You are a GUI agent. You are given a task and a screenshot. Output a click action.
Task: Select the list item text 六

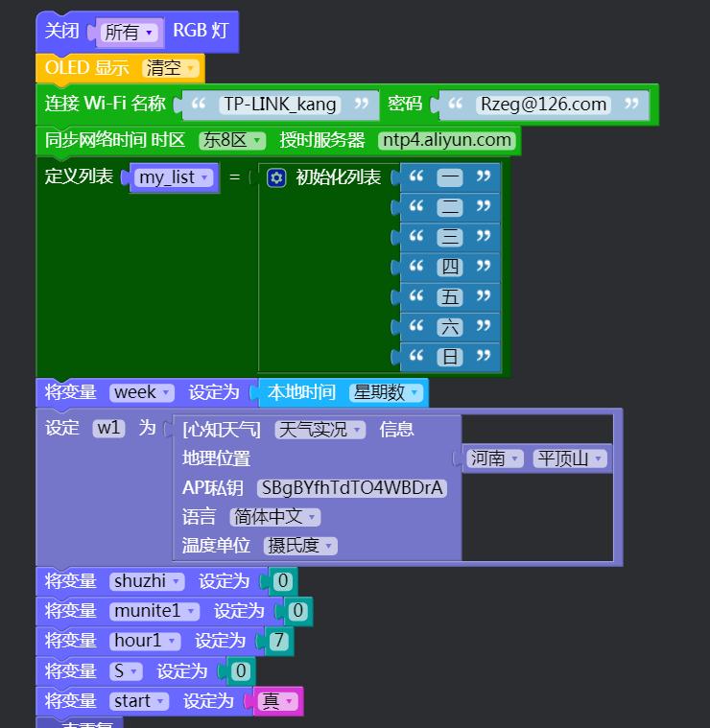coord(449,327)
